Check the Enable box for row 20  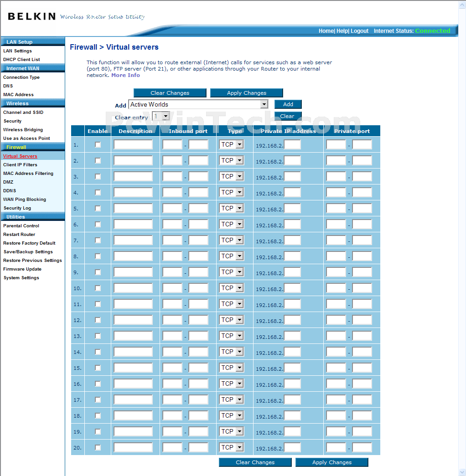98,447
